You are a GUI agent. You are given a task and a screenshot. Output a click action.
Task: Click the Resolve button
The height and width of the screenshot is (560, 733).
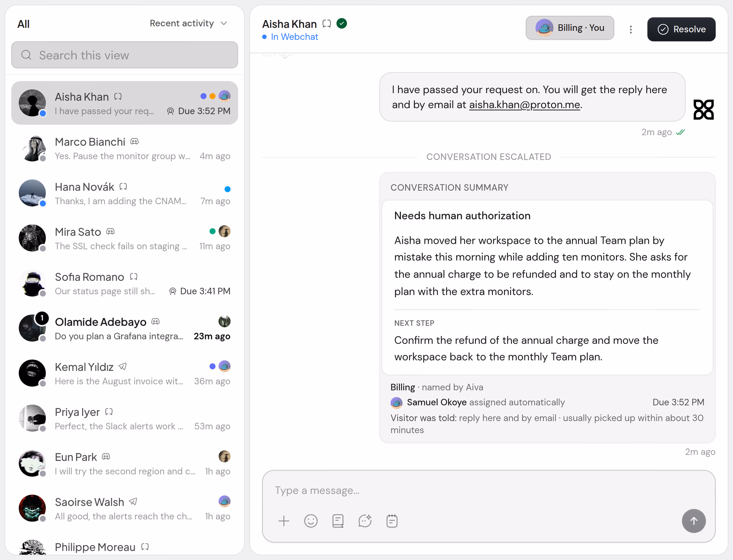click(681, 29)
